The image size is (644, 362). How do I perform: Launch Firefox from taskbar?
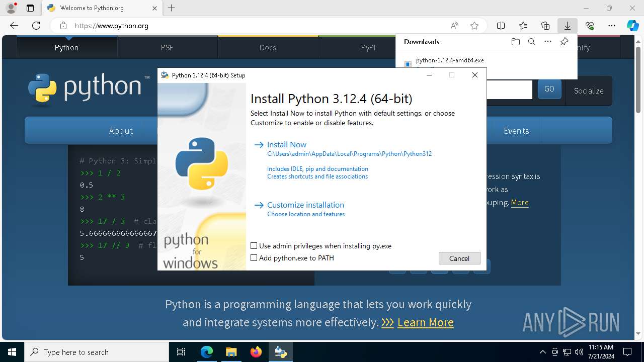[x=256, y=352]
